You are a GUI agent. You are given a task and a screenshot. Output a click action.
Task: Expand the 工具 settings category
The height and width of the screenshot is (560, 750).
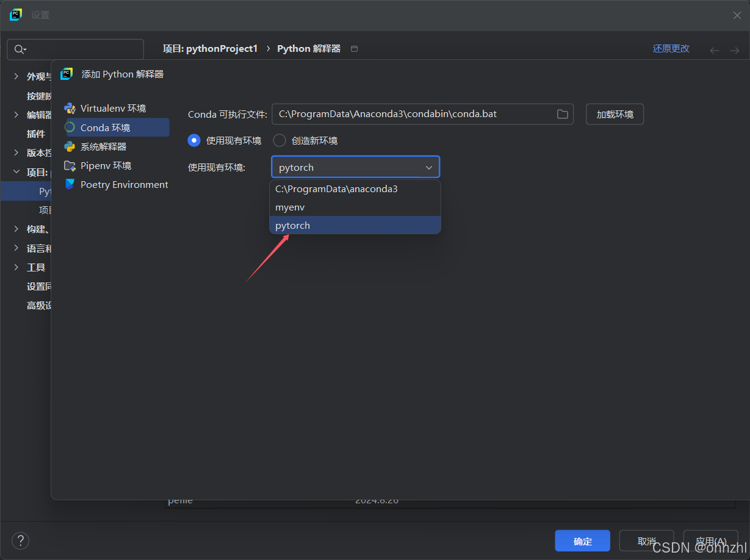(x=16, y=267)
